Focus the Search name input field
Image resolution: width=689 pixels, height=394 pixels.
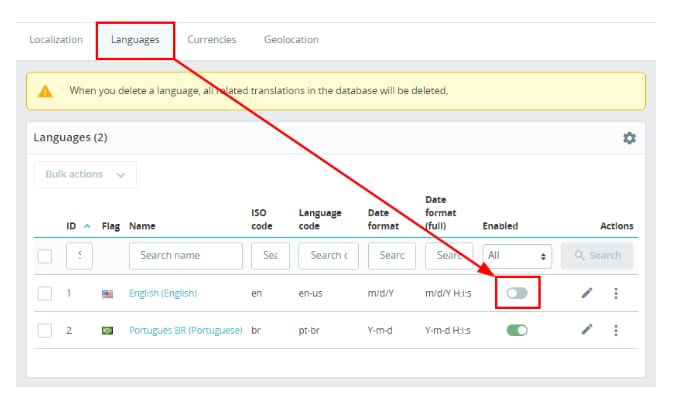185,256
